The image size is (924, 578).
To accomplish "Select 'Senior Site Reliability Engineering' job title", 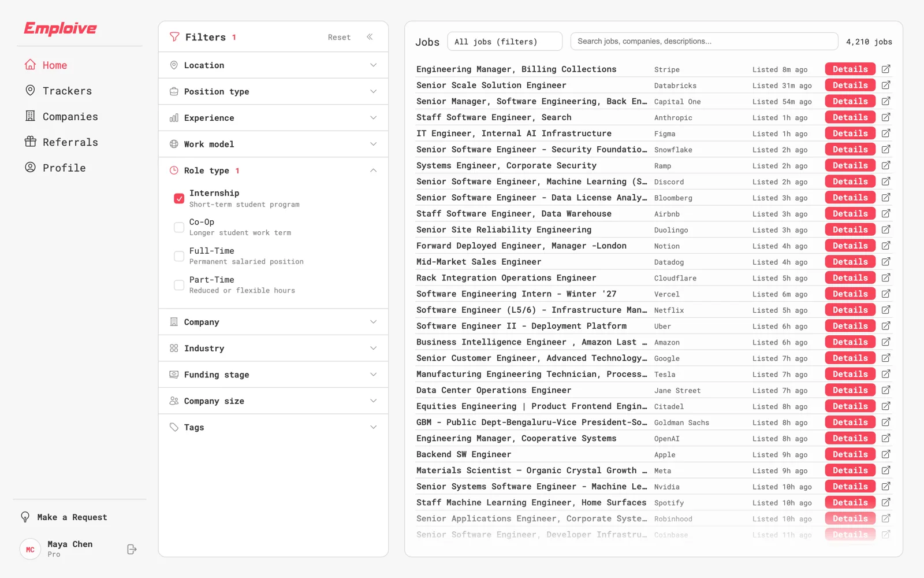I will (504, 229).
